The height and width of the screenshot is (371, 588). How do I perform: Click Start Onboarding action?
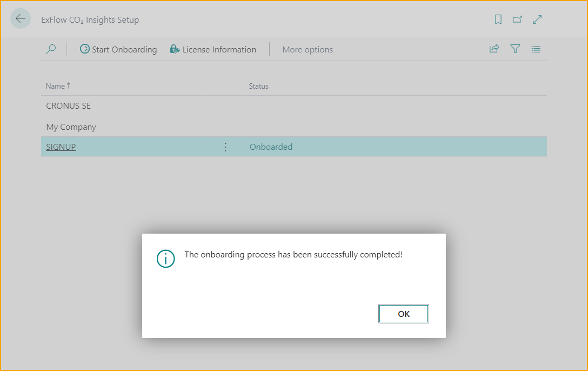pyautogui.click(x=118, y=49)
